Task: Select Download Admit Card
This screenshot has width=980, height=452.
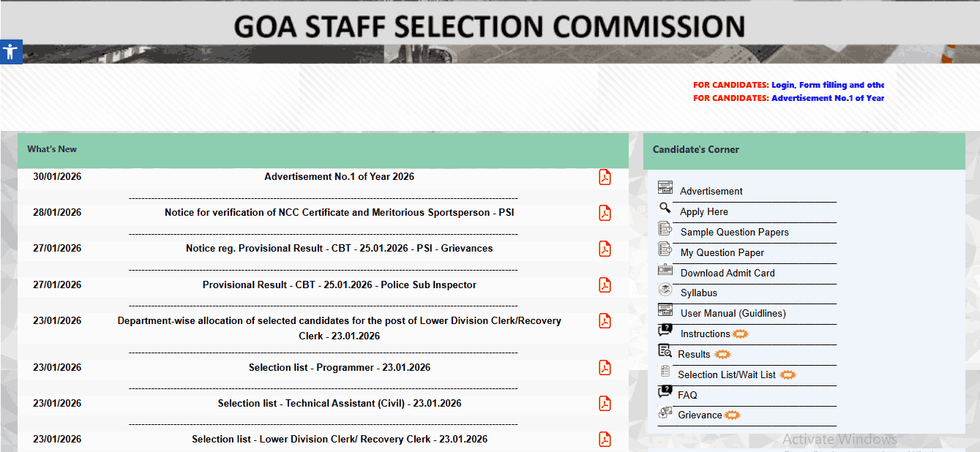Action: pos(727,274)
